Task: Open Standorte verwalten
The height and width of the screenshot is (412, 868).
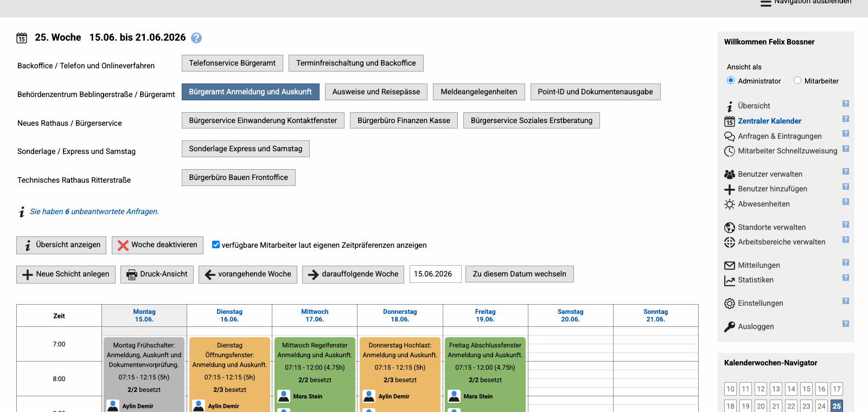Action: pos(771,227)
